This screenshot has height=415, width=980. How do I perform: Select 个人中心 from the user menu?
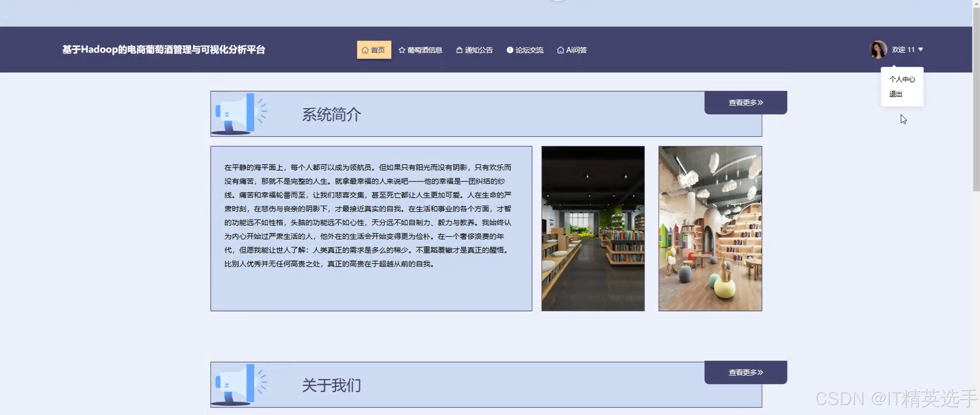pyautogui.click(x=902, y=79)
